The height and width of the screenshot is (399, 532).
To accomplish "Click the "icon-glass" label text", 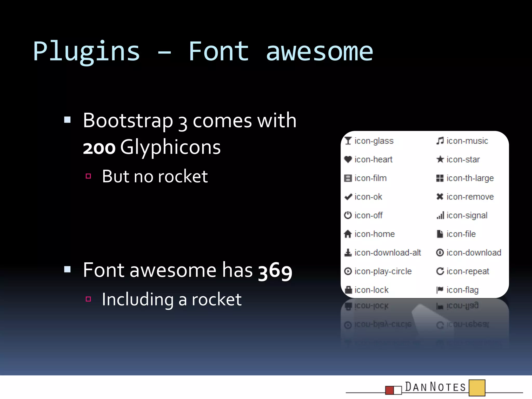I will [x=374, y=141].
